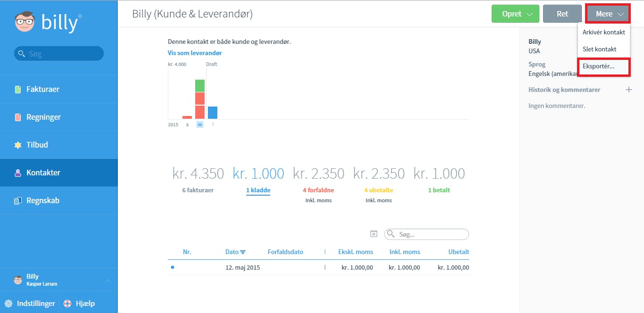This screenshot has width=644, height=313.
Task: Add a comment with the plus icon
Action: pos(628,90)
